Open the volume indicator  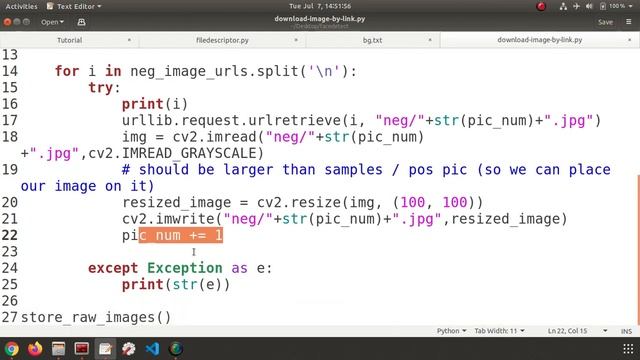tap(589, 6)
